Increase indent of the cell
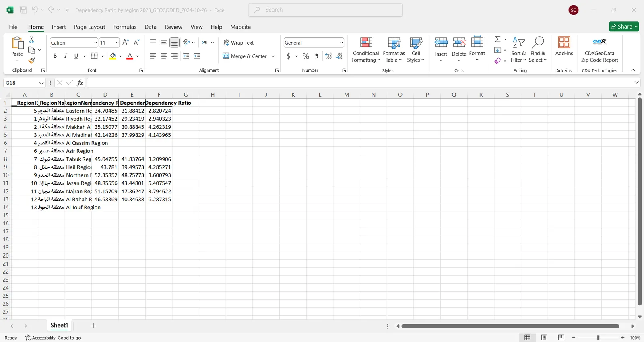 (x=197, y=56)
